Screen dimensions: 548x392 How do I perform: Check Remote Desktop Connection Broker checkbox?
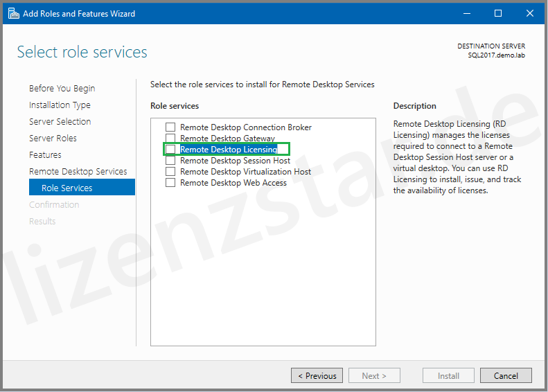tap(170, 127)
